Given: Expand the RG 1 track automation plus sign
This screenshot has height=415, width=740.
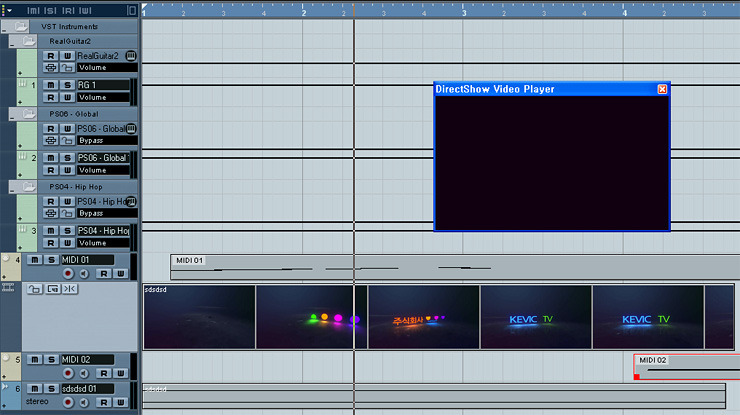Looking at the screenshot, I should (x=20, y=102).
